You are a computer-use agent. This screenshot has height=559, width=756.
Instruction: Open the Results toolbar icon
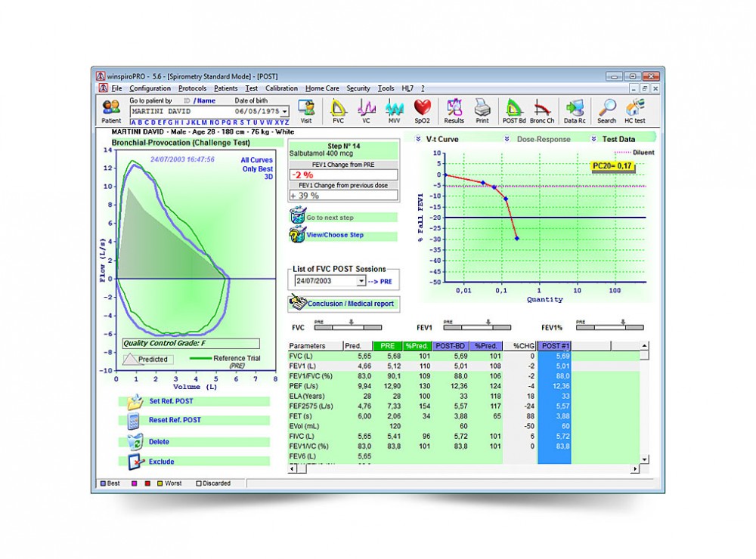454,110
